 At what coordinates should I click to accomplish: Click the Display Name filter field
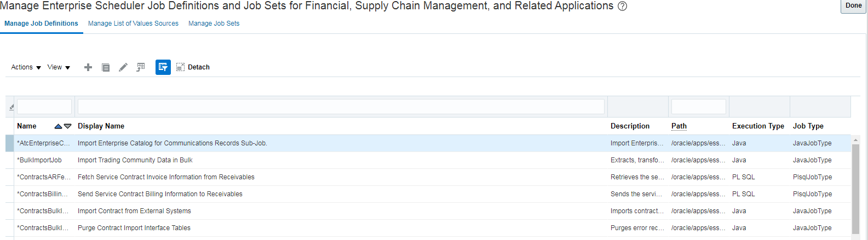coord(341,107)
